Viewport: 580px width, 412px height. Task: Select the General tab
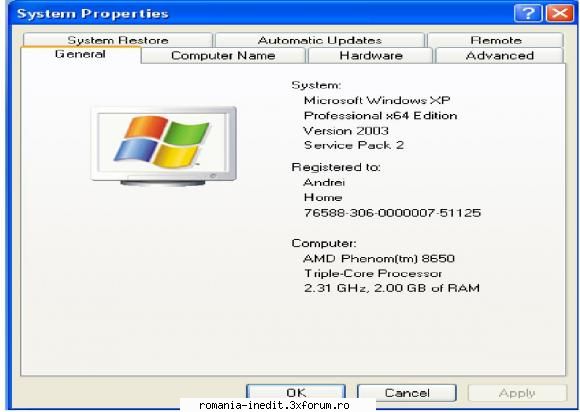[80, 55]
